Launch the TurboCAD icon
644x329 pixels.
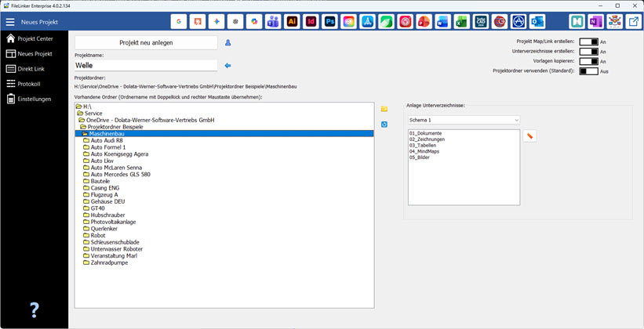point(481,22)
